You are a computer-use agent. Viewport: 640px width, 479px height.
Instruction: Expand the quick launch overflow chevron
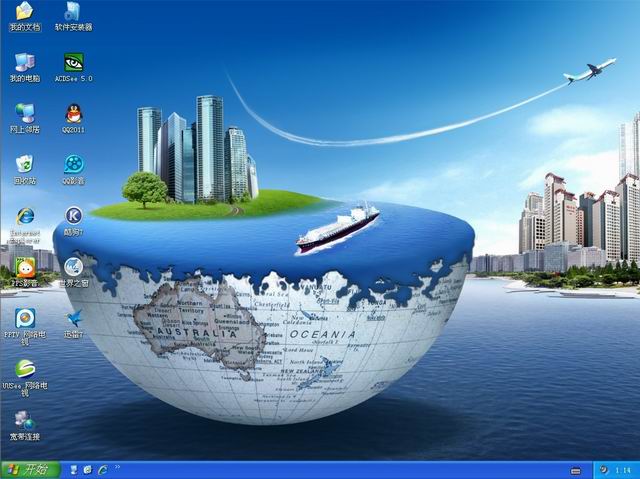tap(118, 467)
